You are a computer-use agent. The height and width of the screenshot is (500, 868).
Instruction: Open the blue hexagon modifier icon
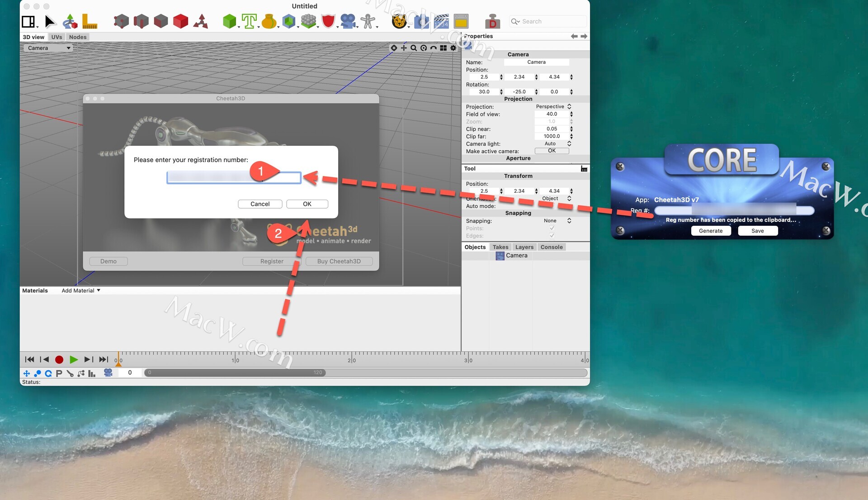(x=289, y=21)
